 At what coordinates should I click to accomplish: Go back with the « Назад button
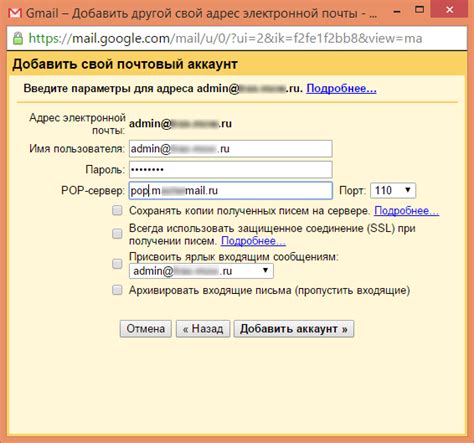click(x=203, y=329)
